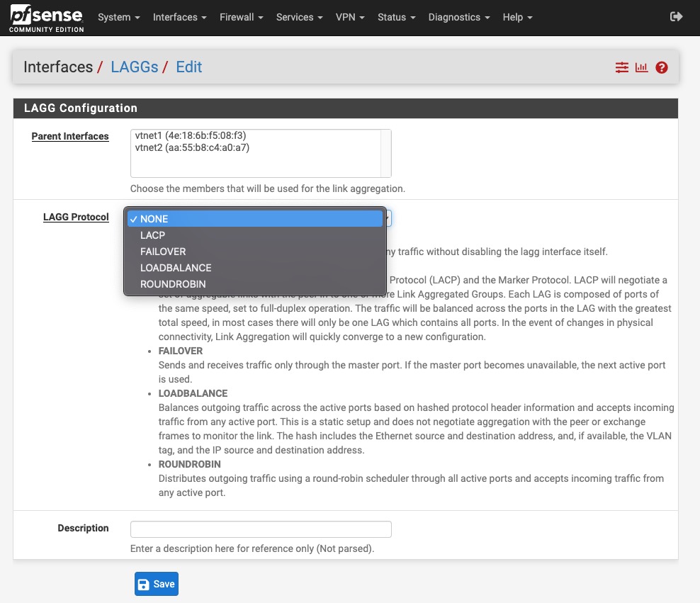Open the Services menu
This screenshot has width=700, height=603.
(299, 18)
